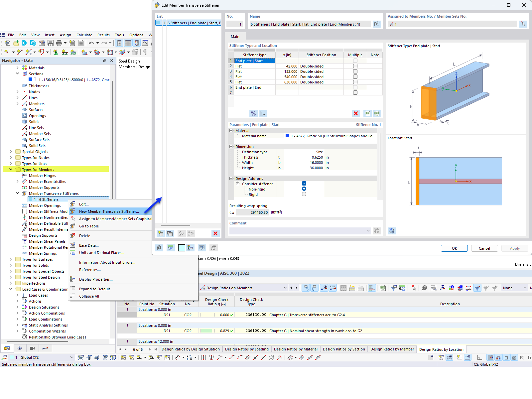Delete all rows with the red X icon
Image resolution: width=532 pixels, height=399 pixels.
pyautogui.click(x=356, y=113)
